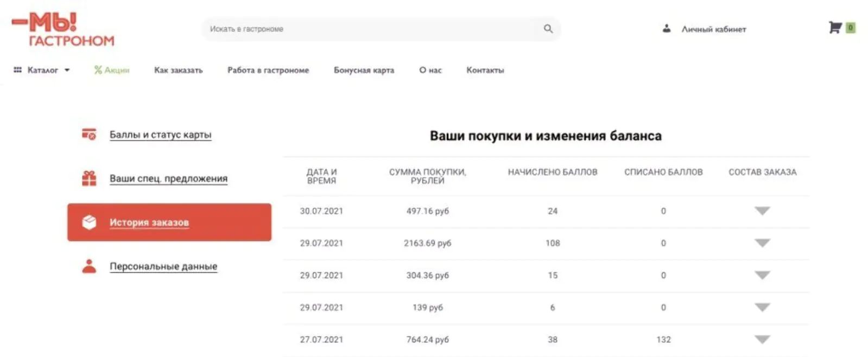
Task: Click the gift icon beside Ваши спец. предложения
Action: click(89, 178)
